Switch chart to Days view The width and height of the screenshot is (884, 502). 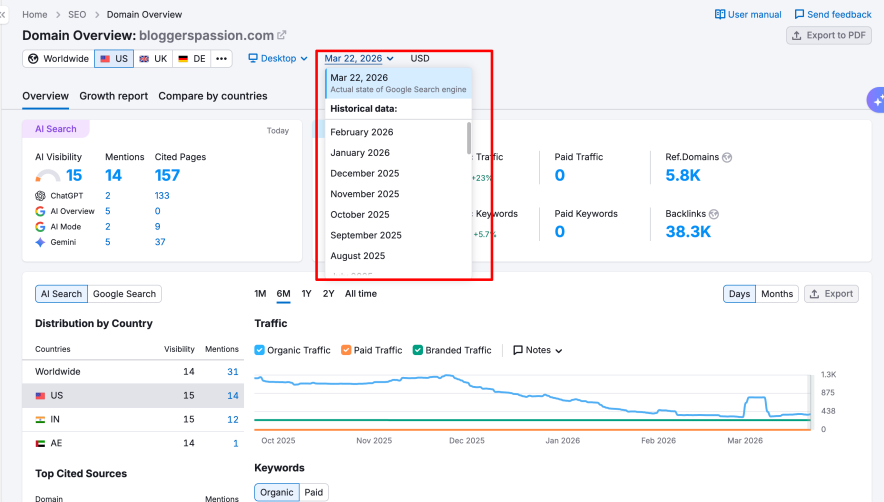[x=739, y=294]
